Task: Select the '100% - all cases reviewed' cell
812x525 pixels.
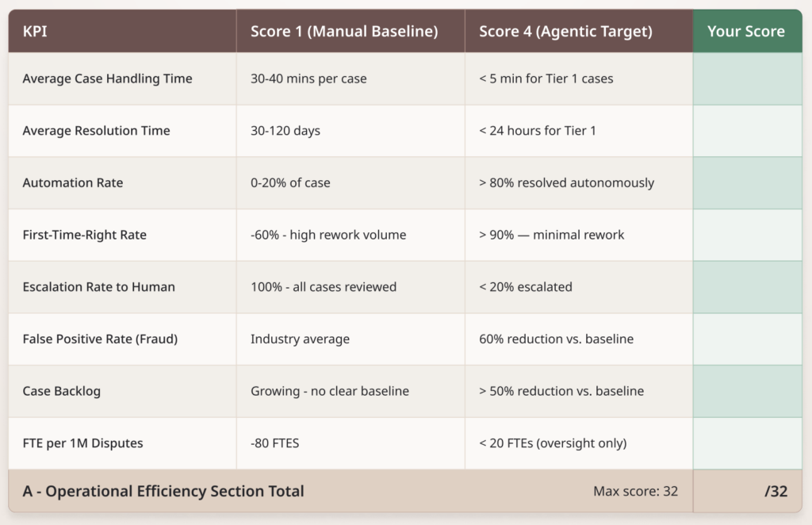Action: (324, 287)
